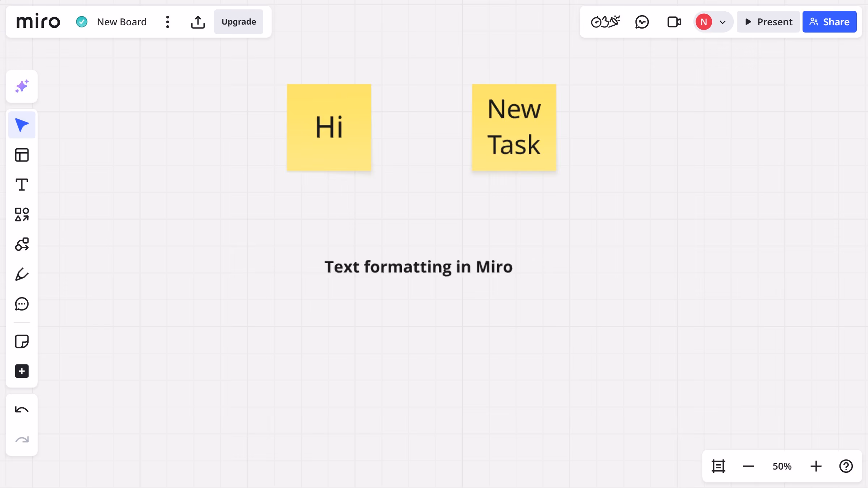Screen dimensions: 868x488
Task: Select the New Task sticky note
Action: pyautogui.click(x=514, y=127)
